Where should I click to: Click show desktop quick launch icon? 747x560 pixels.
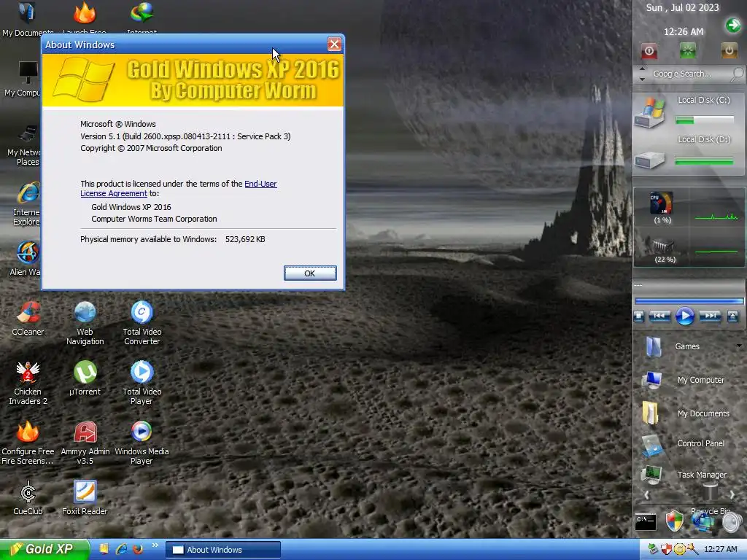104,548
